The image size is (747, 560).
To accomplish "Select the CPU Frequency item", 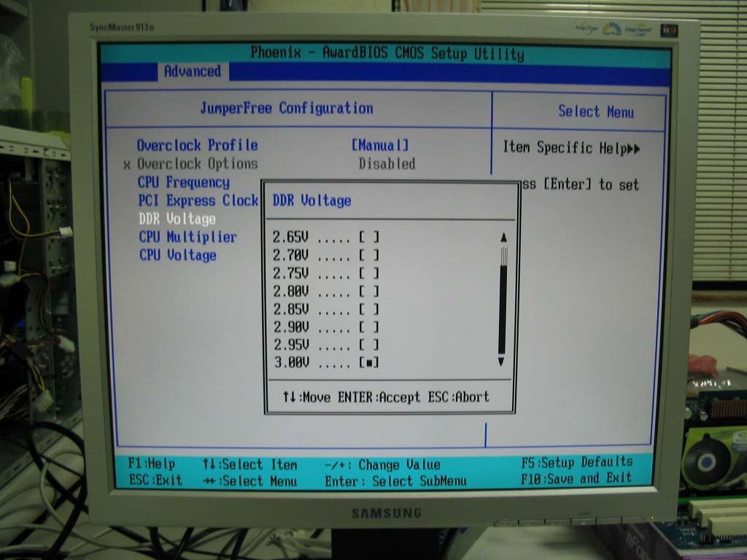I will 183,182.
